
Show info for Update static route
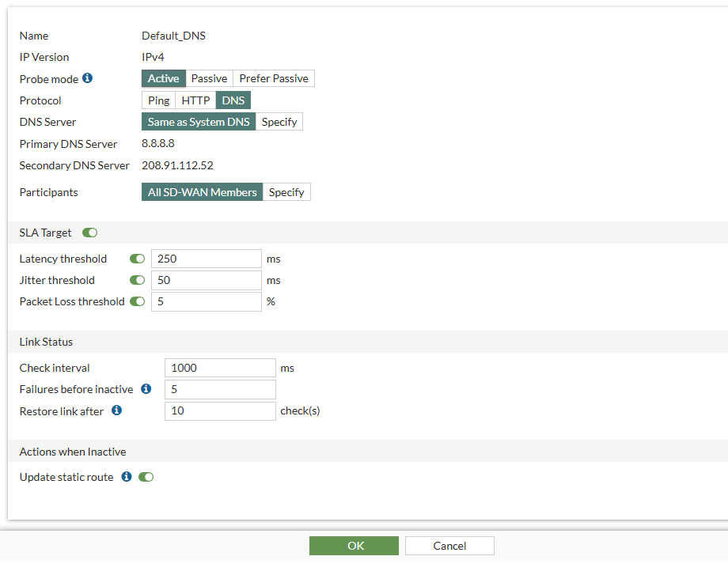coord(127,477)
